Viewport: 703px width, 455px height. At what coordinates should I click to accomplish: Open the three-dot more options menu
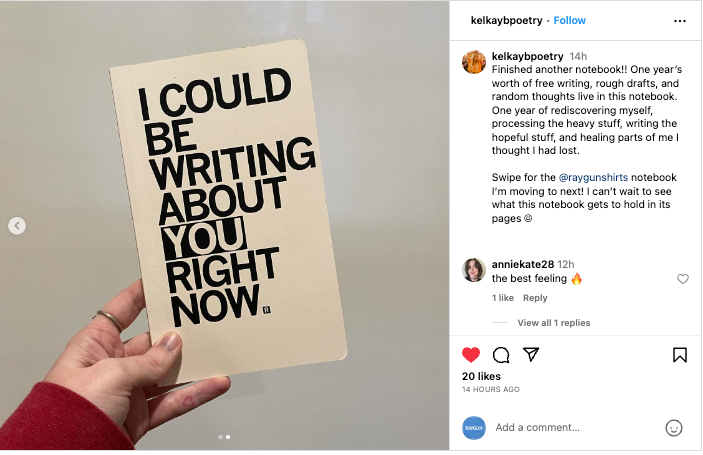coord(680,20)
